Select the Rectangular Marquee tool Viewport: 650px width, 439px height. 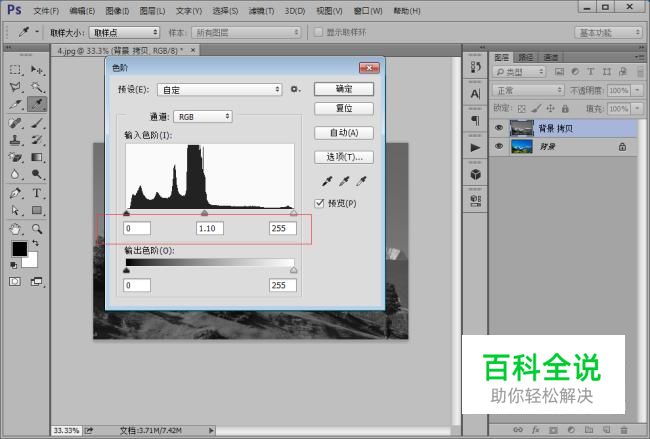click(15, 70)
